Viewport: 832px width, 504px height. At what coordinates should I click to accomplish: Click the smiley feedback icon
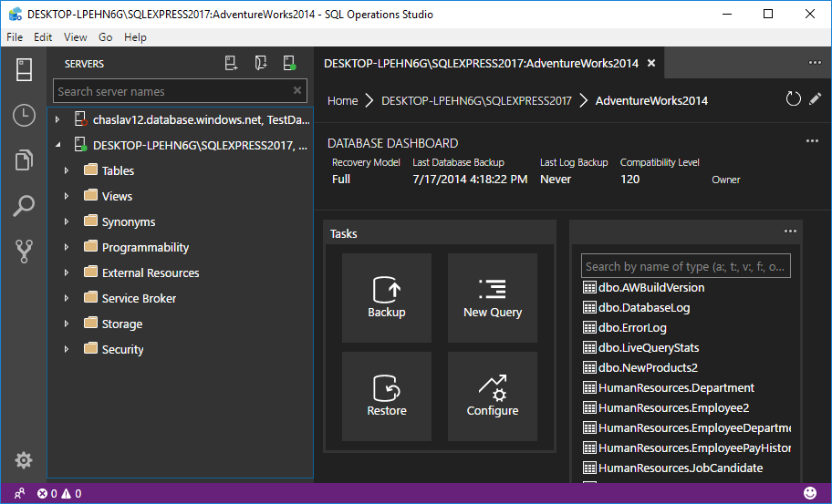coord(810,493)
